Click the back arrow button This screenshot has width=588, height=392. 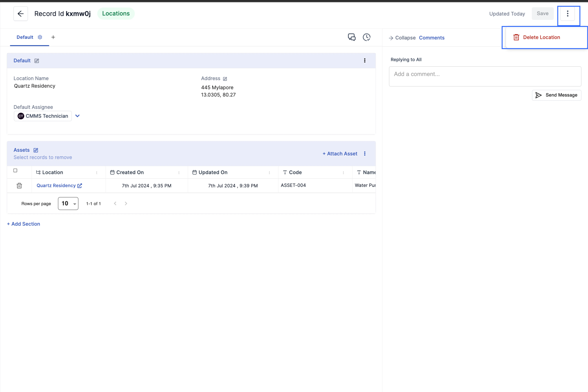tap(21, 13)
